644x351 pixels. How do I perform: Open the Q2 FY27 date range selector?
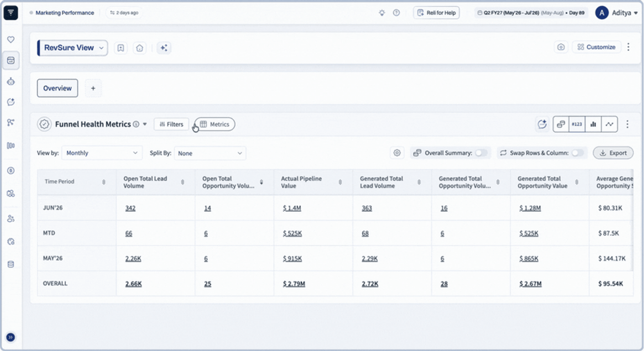pyautogui.click(x=531, y=13)
